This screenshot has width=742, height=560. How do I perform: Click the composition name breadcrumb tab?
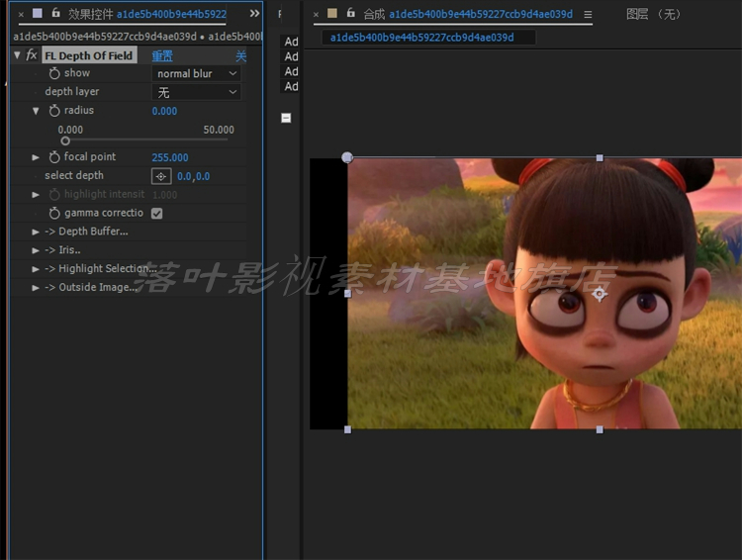[428, 38]
